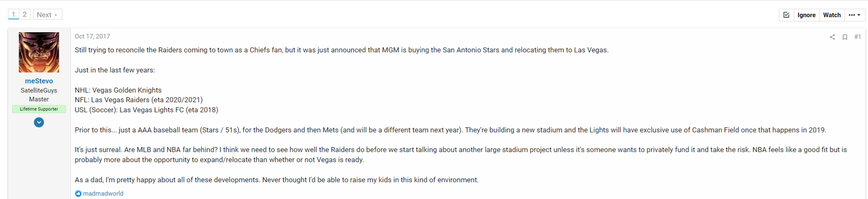The image size is (868, 199).
Task: Open the madmadworld liker profile link
Action: [x=103, y=194]
